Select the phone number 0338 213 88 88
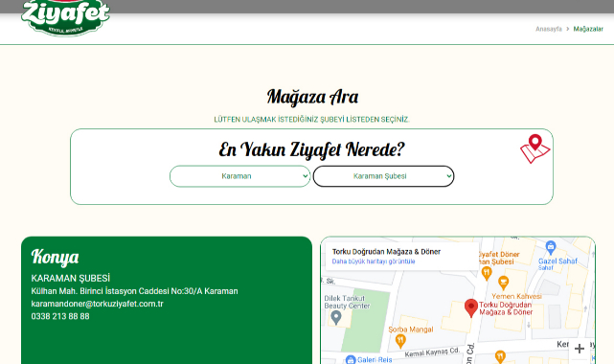The image size is (614, 364). point(60,316)
